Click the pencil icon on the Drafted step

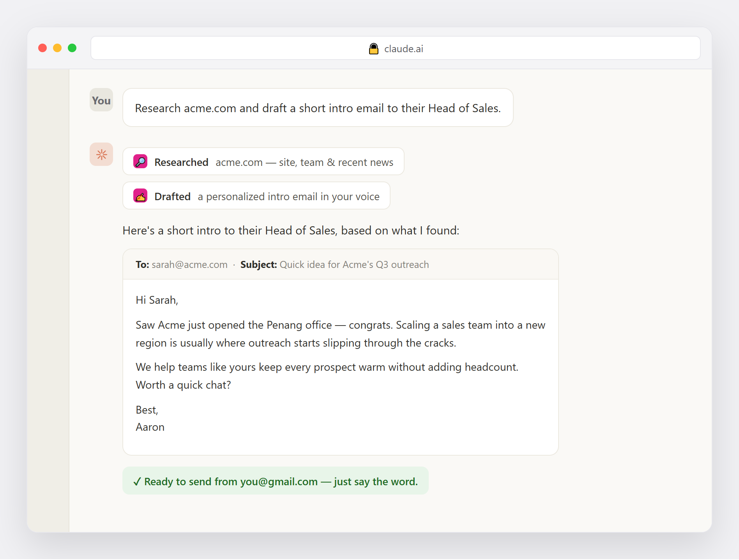tap(140, 195)
